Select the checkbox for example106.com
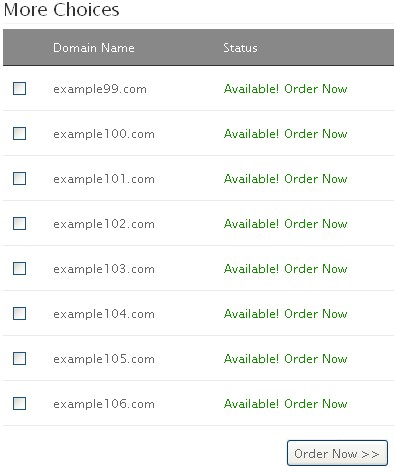 tap(19, 404)
